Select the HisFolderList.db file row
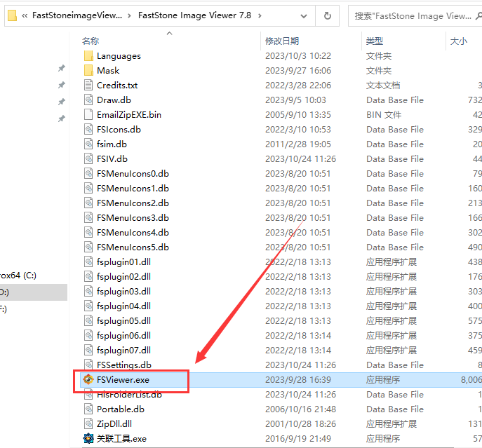Screen dimensions: 482x448 click(281, 394)
